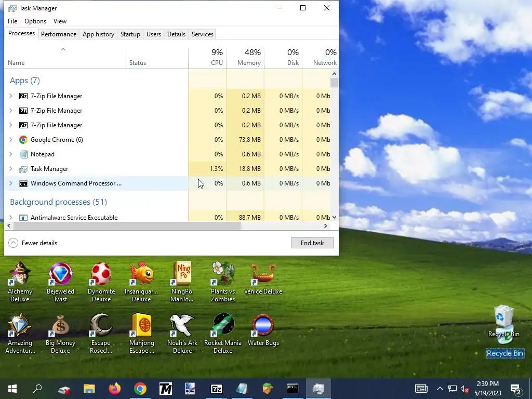Open the Services tab

click(203, 34)
